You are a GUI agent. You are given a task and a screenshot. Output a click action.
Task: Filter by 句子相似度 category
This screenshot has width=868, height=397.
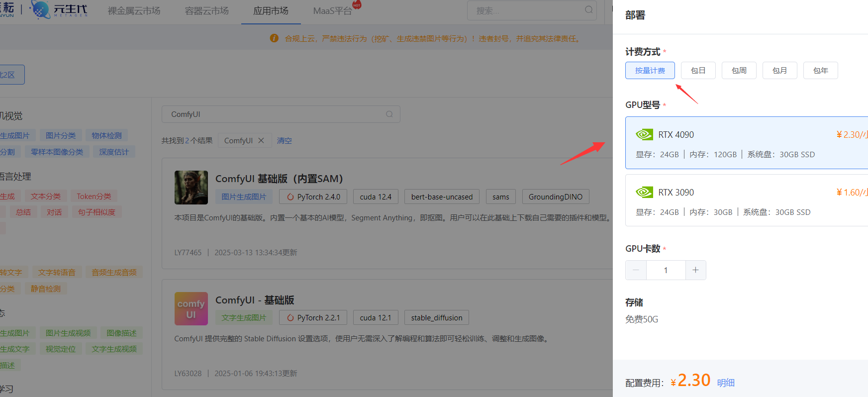click(x=96, y=212)
